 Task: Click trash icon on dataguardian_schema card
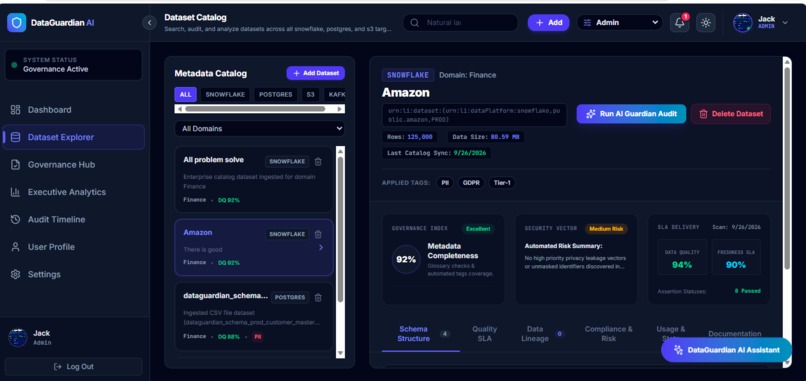[x=318, y=297]
